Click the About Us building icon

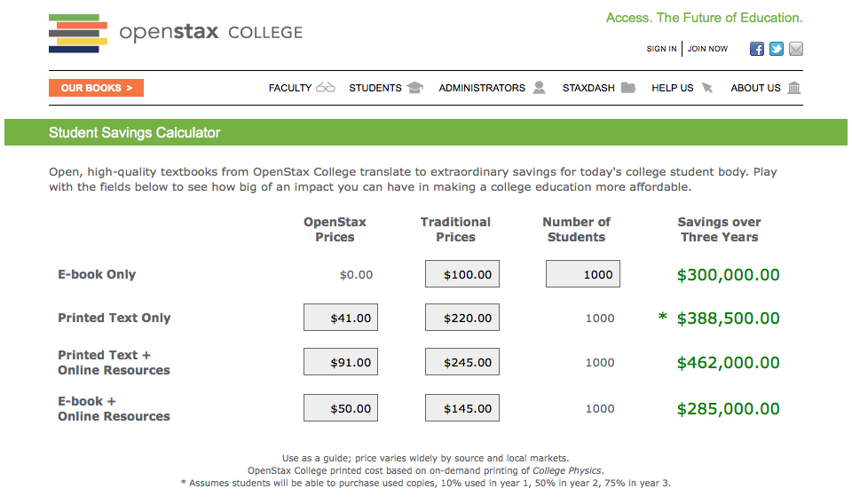794,88
